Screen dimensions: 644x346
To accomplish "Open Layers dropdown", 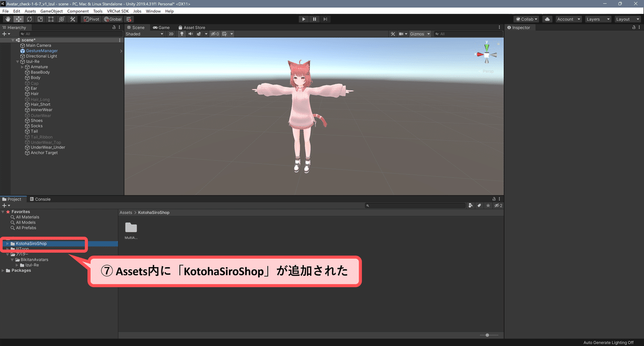I will click(x=597, y=19).
